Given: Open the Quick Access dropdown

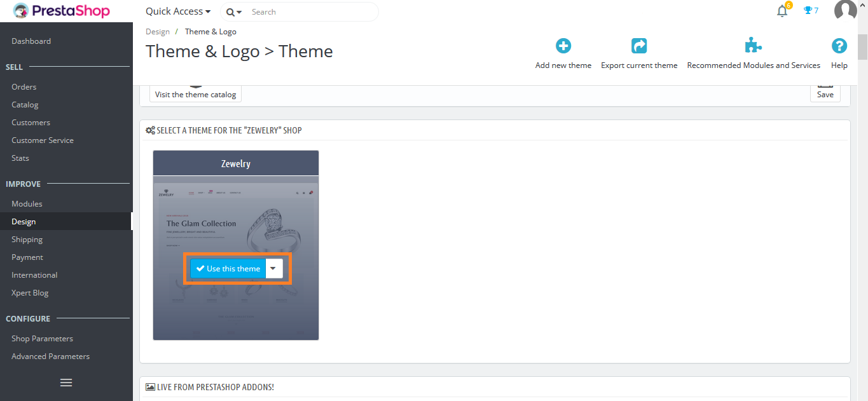Looking at the screenshot, I should tap(178, 11).
